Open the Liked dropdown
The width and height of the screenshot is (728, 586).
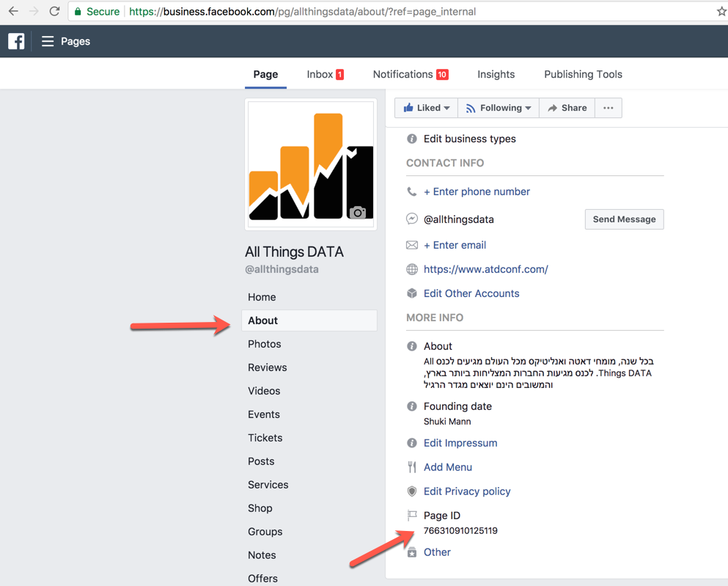coord(426,108)
